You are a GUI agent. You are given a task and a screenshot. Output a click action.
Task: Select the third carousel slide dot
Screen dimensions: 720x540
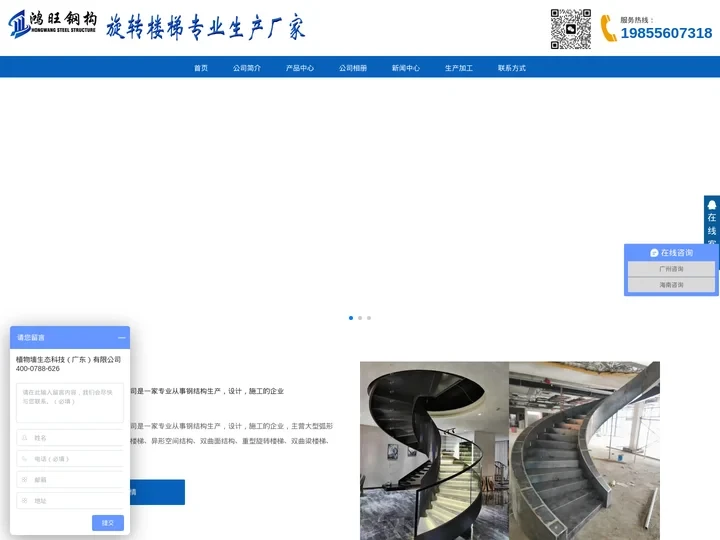coord(369,318)
